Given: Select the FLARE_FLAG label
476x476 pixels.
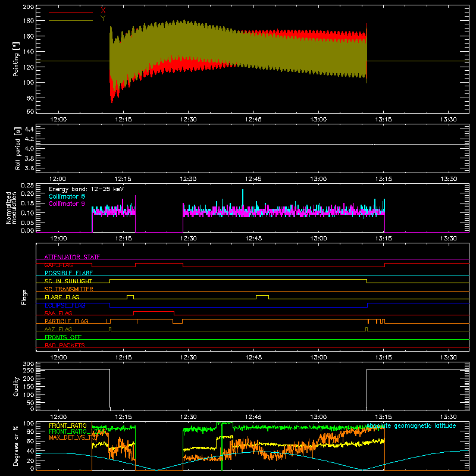Looking at the screenshot, I should click(x=62, y=297).
